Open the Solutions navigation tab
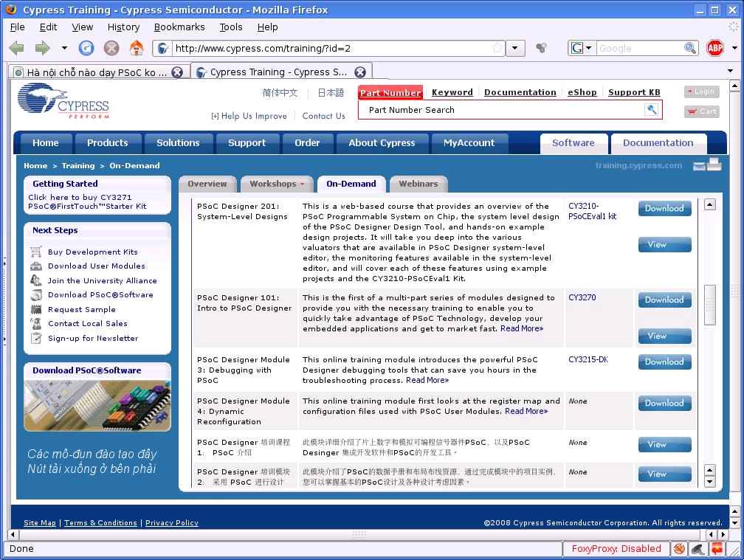This screenshot has height=560, width=744. (178, 142)
